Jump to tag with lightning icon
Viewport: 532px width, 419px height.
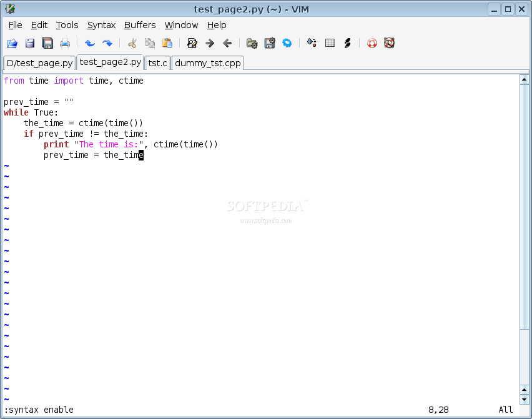[x=347, y=43]
